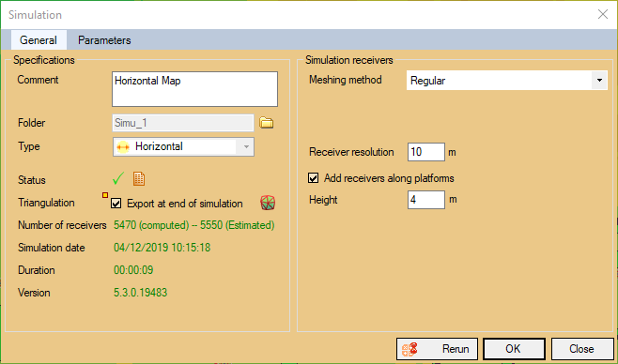Image resolution: width=618 pixels, height=364 pixels.
Task: Click the duration value 00:00:09
Action: [133, 270]
